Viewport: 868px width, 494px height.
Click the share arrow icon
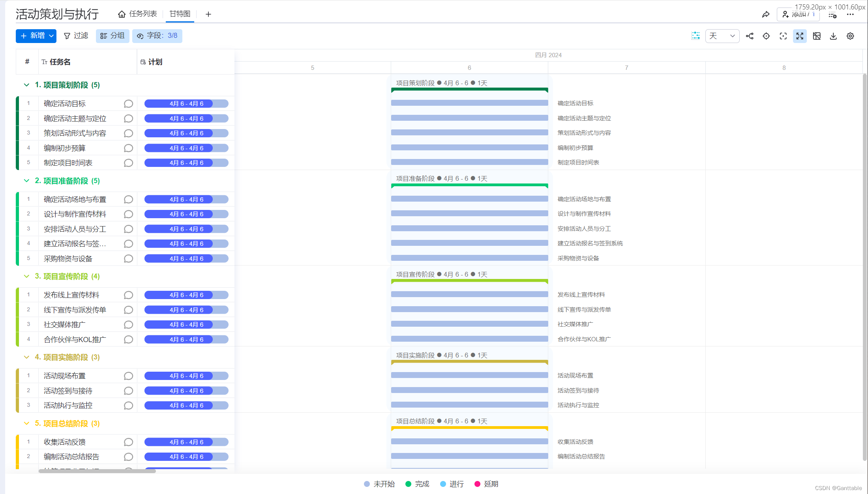click(765, 15)
